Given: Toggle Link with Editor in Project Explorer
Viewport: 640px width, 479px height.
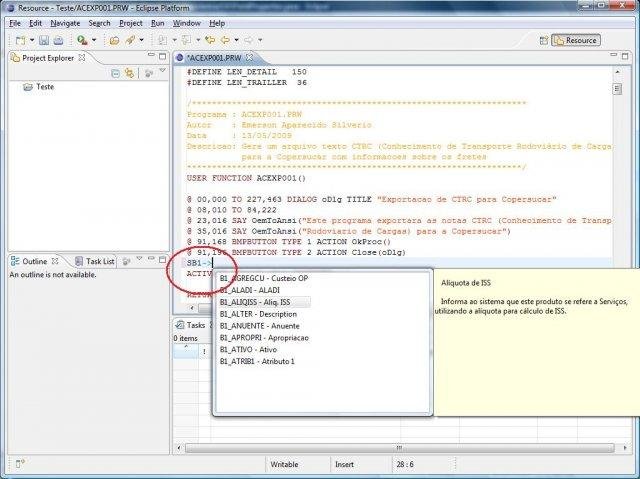Looking at the screenshot, I should pos(129,73).
